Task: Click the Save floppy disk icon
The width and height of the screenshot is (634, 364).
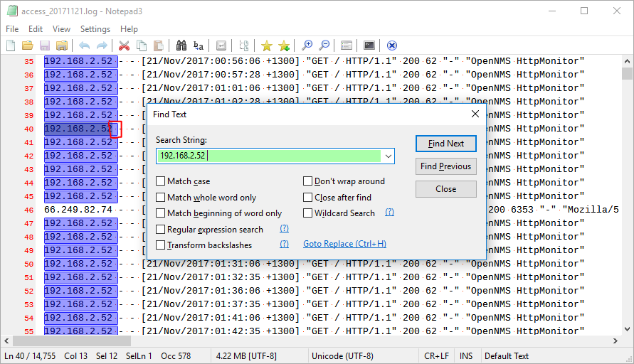Action: [45, 45]
